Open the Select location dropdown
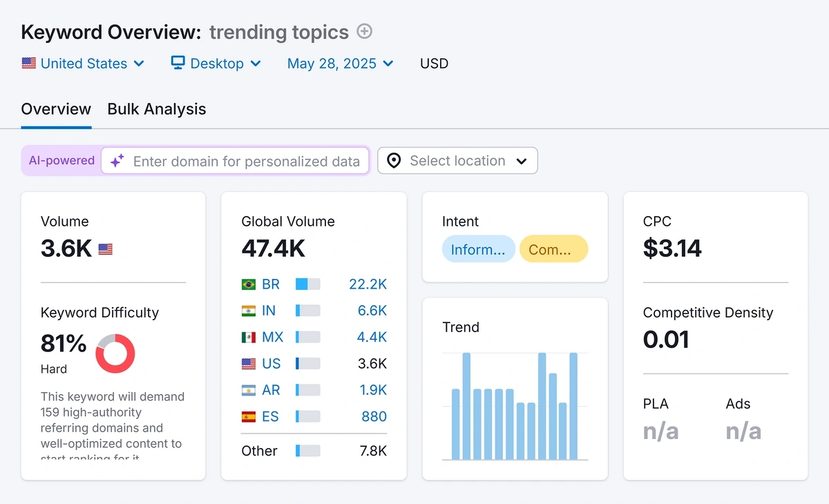 (x=457, y=161)
